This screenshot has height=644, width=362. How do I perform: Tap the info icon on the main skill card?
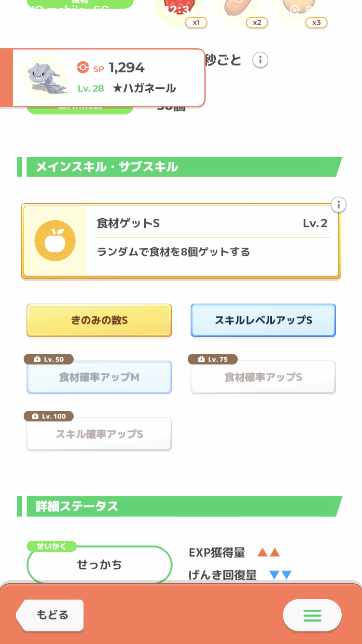(x=339, y=205)
